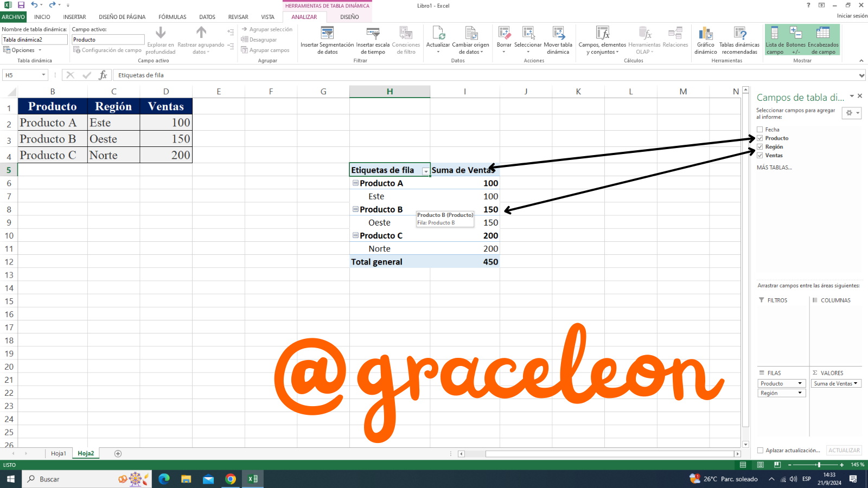Uncheck the Ventas field checkbox
The image size is (868, 488).
coord(760,156)
